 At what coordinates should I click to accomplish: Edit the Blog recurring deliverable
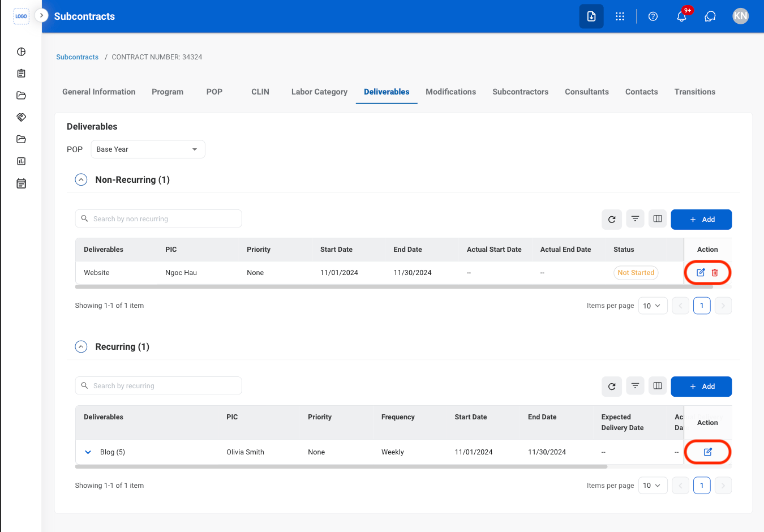pos(707,452)
